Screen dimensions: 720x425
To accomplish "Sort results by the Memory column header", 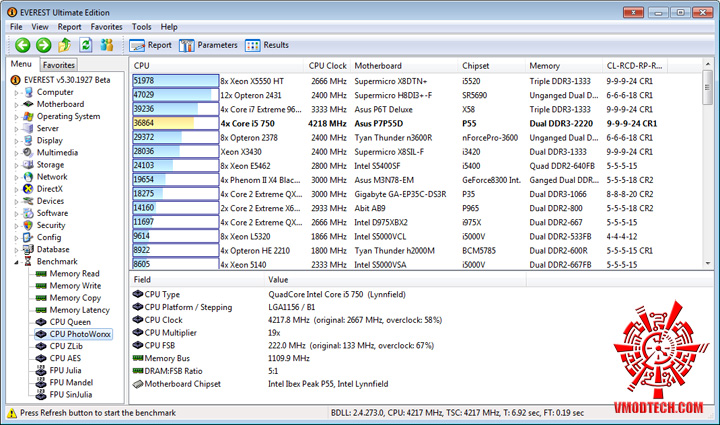I will (563, 66).
